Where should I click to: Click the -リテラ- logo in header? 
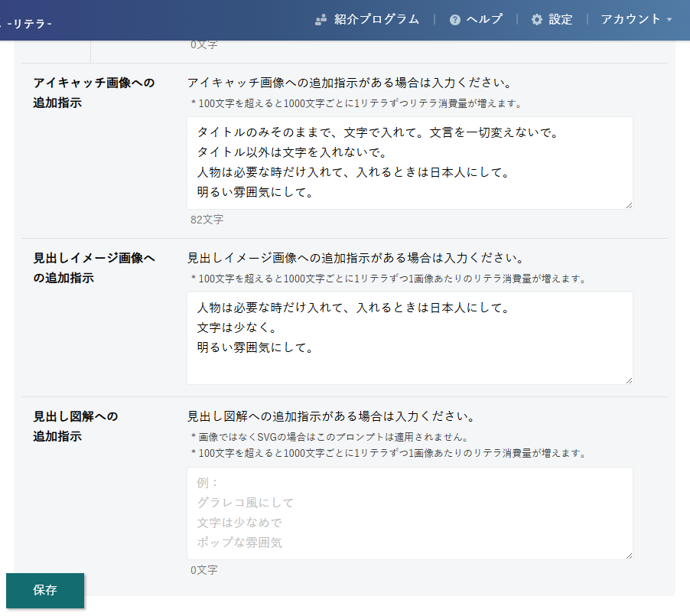[x=28, y=24]
